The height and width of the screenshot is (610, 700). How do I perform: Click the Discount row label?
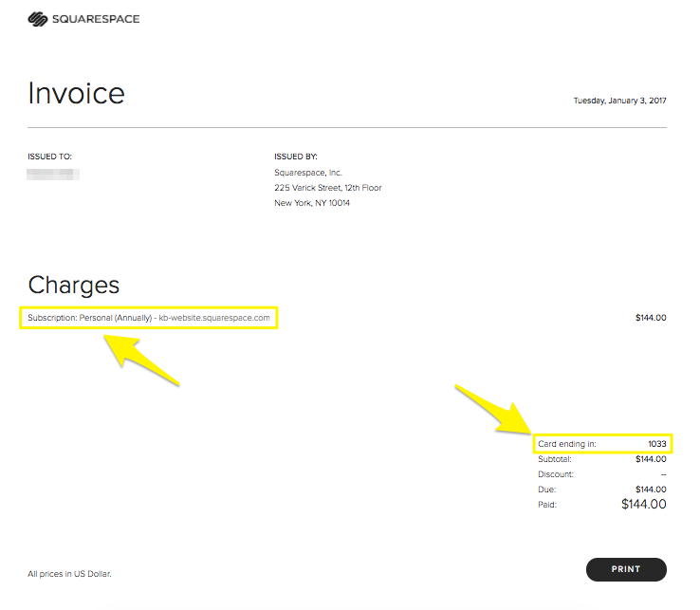coord(556,474)
